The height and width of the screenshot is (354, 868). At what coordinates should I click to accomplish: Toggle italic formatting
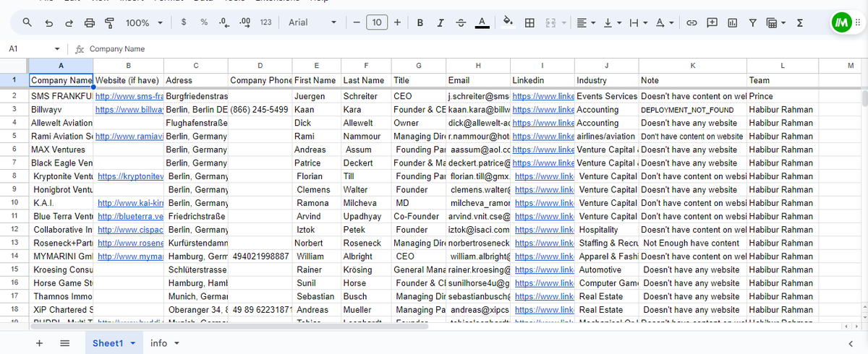pyautogui.click(x=441, y=22)
